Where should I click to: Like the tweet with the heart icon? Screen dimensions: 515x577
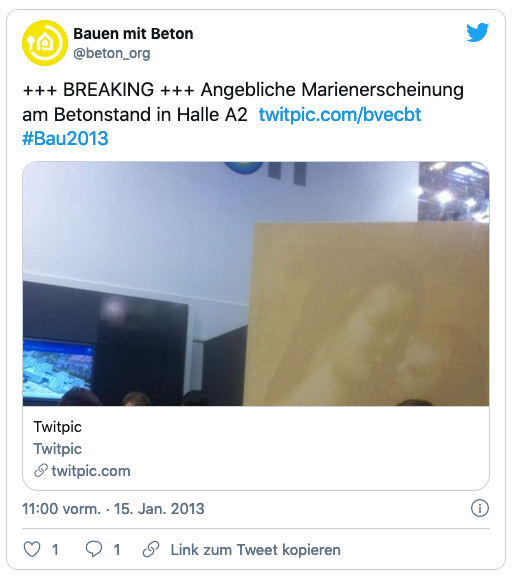click(x=32, y=549)
